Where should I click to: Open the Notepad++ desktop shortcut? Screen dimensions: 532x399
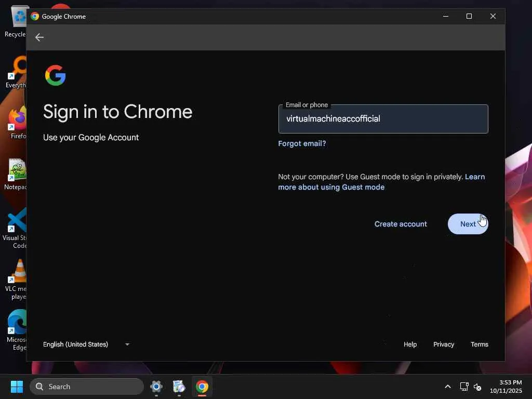[16, 174]
